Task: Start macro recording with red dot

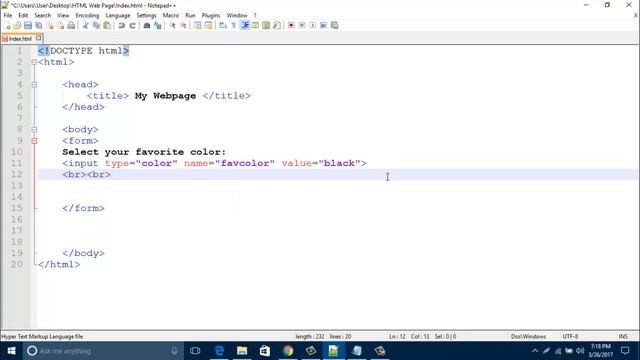Action: 291,25
